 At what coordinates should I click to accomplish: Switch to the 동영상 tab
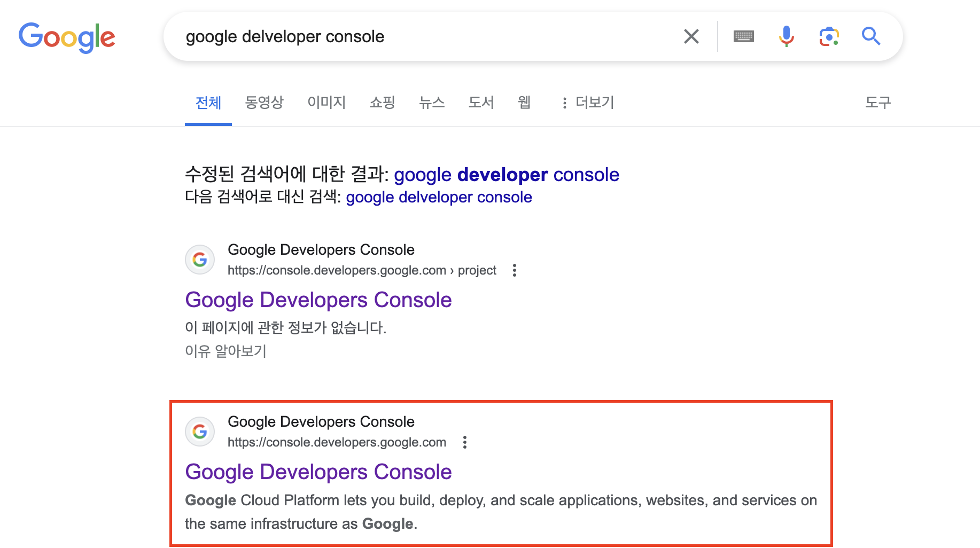[x=264, y=102]
